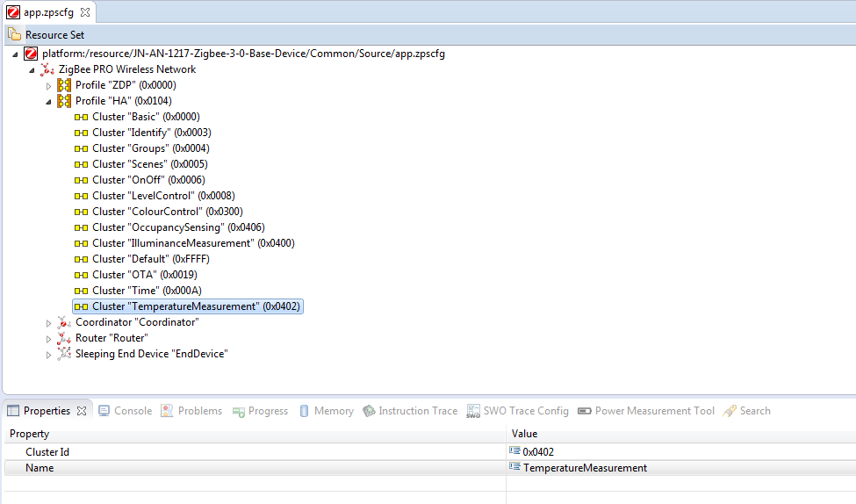Select Cluster "Basic" (0x0000) label
856x504 pixels.
(x=146, y=117)
